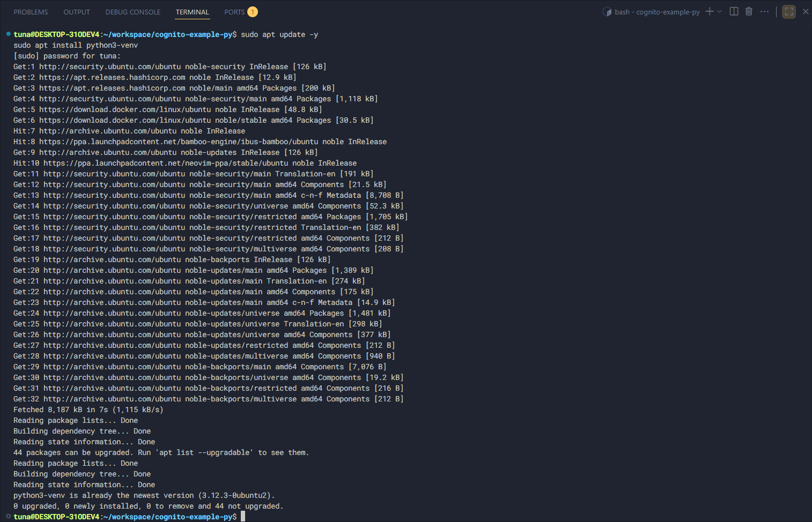Click blue command marker beside first prompt
The image size is (812, 522).
click(8, 34)
